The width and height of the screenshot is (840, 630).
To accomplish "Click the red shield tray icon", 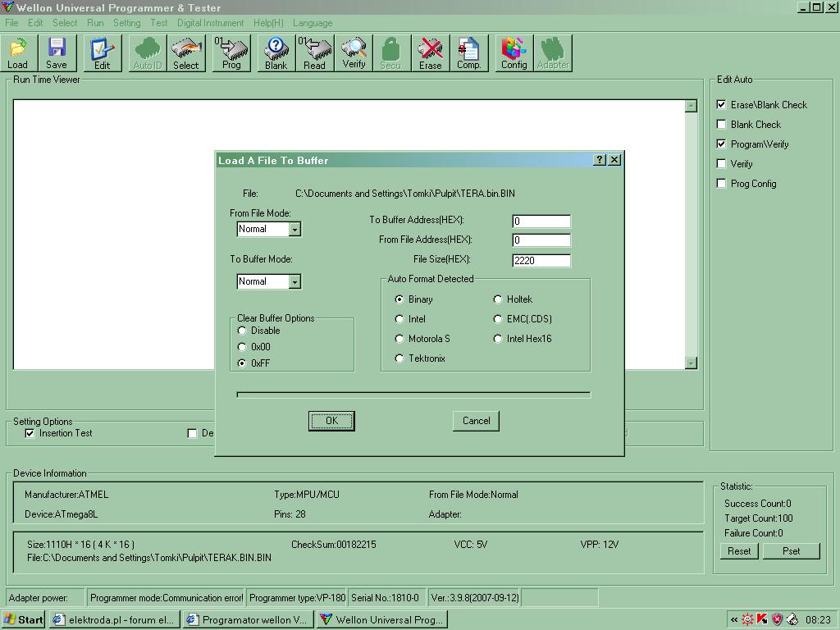I will coord(778,620).
